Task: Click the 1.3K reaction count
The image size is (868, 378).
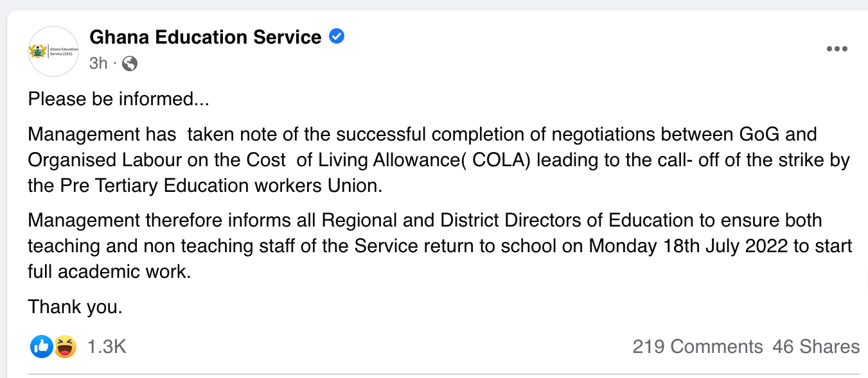Action: (106, 347)
